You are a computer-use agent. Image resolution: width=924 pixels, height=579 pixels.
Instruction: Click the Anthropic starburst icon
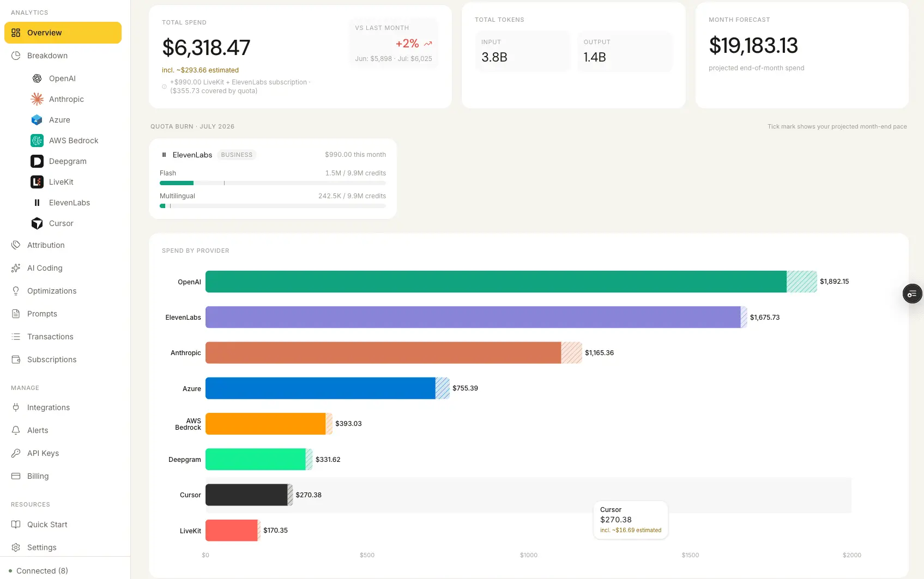coord(37,99)
